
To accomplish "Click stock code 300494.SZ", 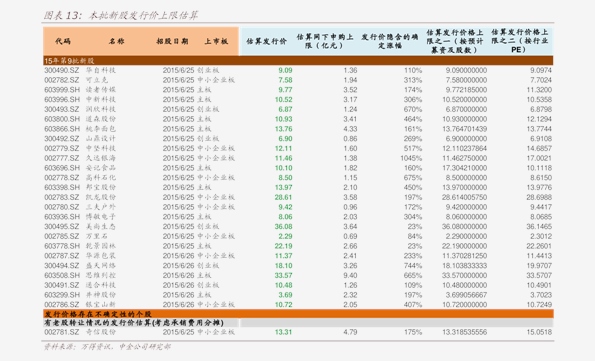I will pyautogui.click(x=61, y=266).
